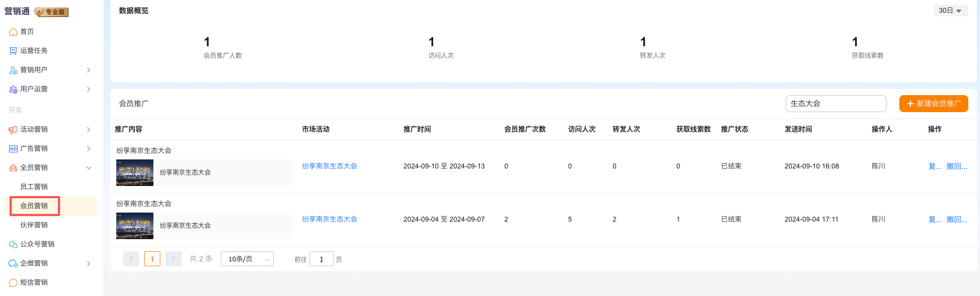Click the second row promotion thumbnail
This screenshot has width=980, height=296.
135,226
